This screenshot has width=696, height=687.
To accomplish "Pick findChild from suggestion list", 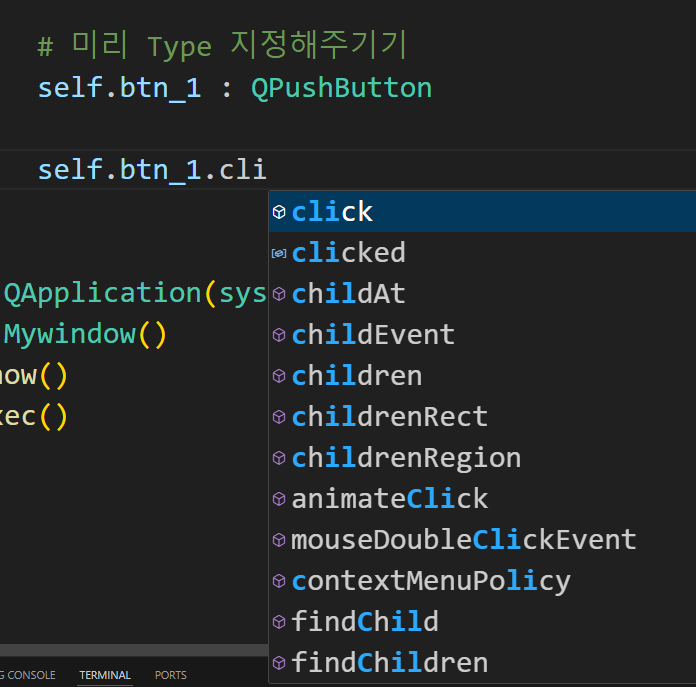I will (482, 622).
